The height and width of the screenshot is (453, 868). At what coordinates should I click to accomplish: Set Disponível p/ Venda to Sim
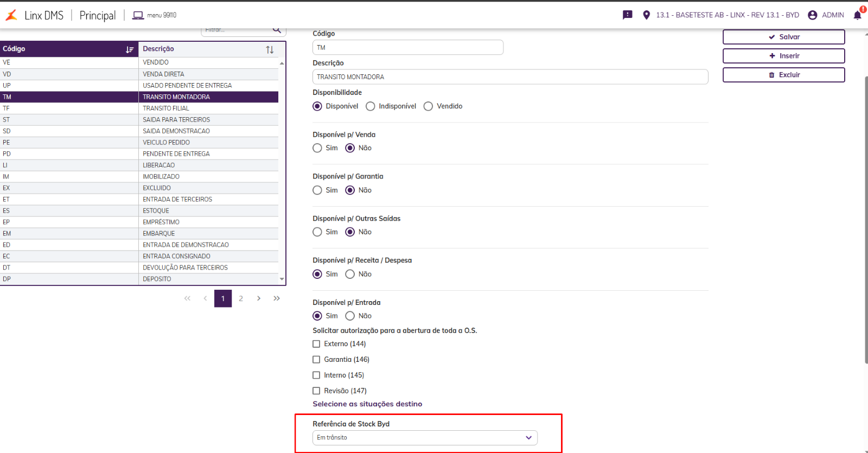click(x=317, y=148)
